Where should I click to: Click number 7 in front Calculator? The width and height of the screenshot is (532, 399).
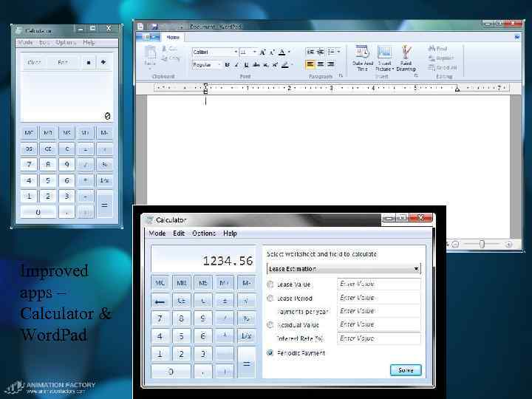(160, 318)
